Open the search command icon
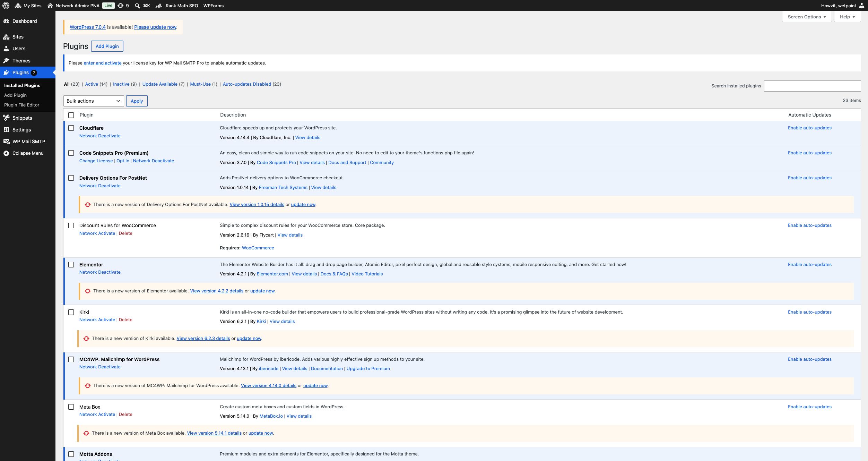The image size is (868, 461). click(x=138, y=6)
